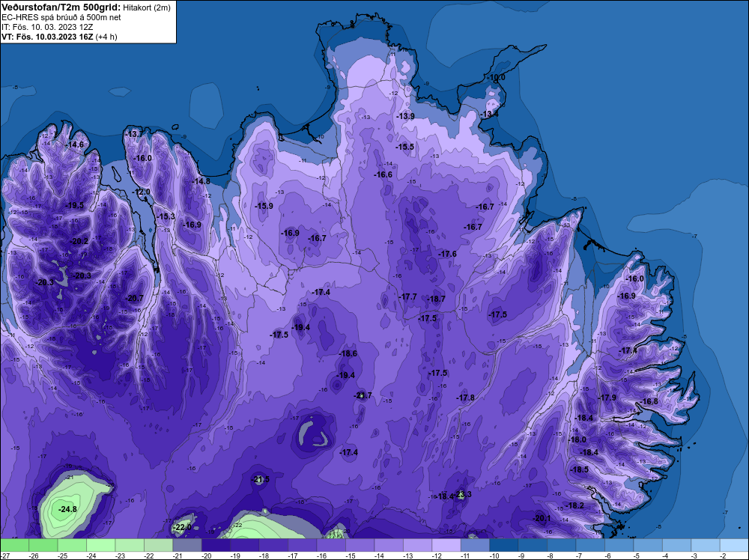Select the 'IT: Fös. 10. 03. 2023 12Z' line
749x560 pixels.
(x=47, y=27)
